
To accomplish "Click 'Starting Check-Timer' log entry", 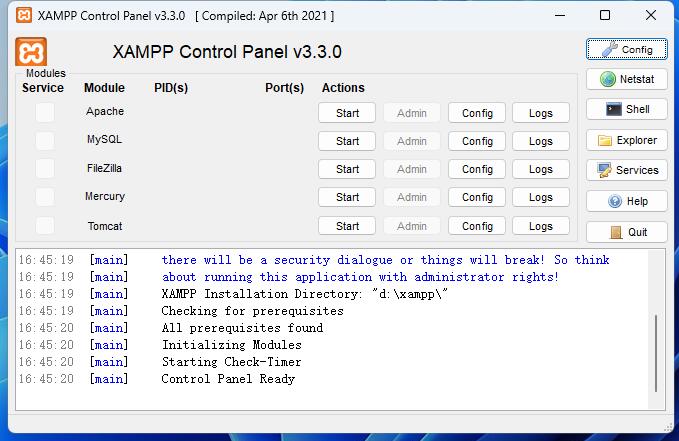I will [231, 362].
